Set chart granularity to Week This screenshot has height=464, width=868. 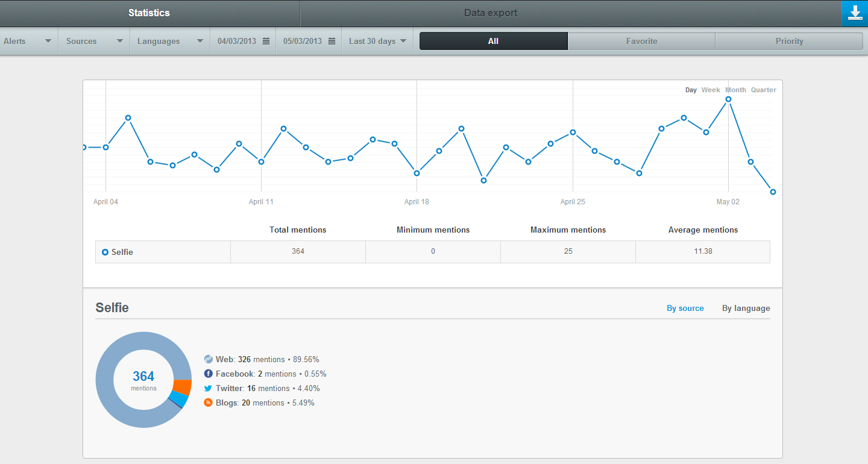710,90
